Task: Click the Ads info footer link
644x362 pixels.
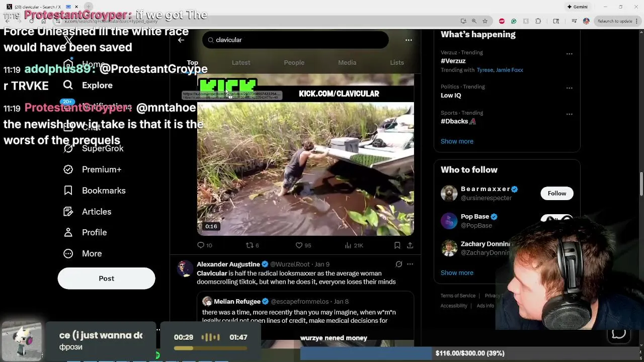Action: click(x=485, y=306)
